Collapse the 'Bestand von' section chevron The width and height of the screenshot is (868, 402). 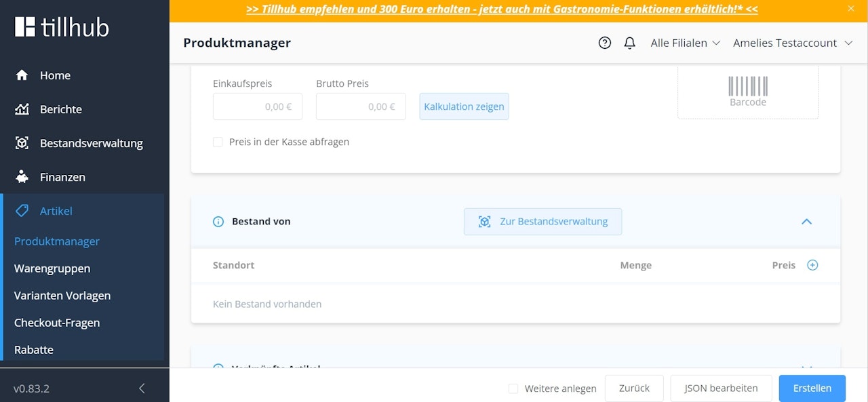[x=806, y=221]
